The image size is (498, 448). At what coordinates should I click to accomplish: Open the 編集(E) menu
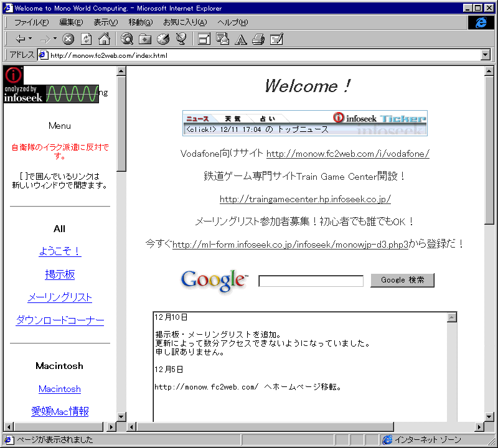(x=71, y=22)
